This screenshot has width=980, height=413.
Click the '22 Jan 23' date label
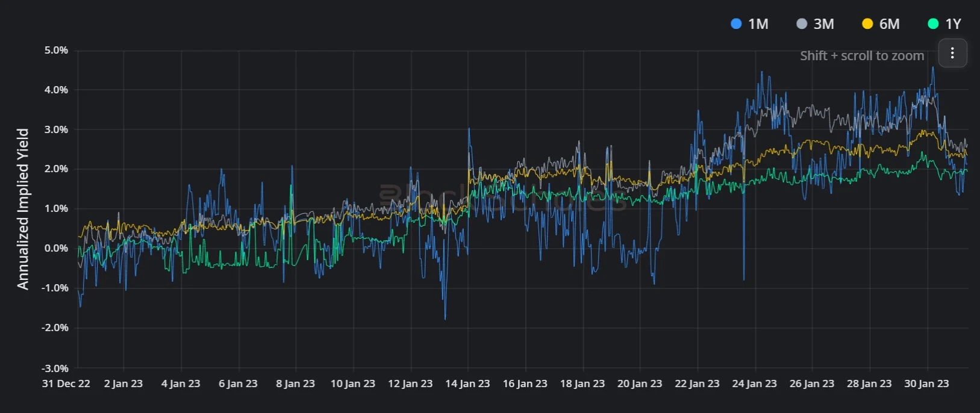coord(697,383)
